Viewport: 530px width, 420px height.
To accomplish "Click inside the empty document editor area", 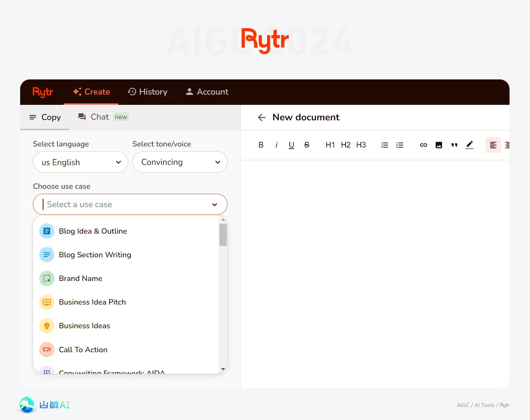I will pyautogui.click(x=375, y=274).
